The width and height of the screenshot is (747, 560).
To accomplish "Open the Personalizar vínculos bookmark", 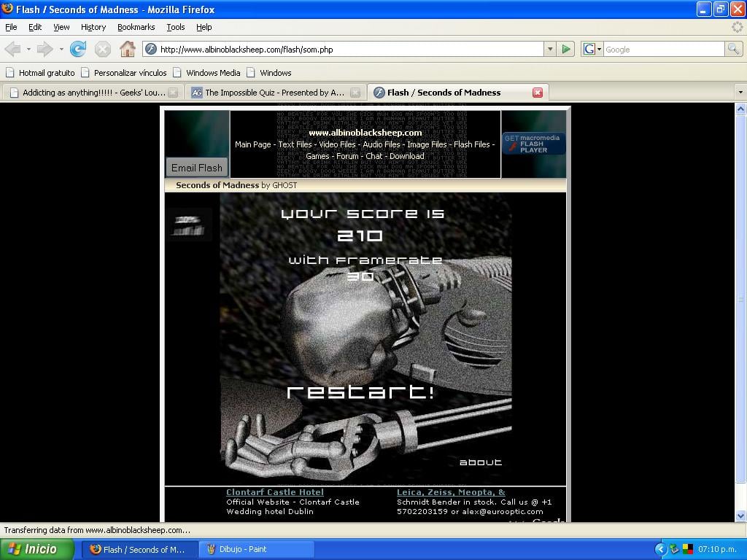I will coord(124,73).
